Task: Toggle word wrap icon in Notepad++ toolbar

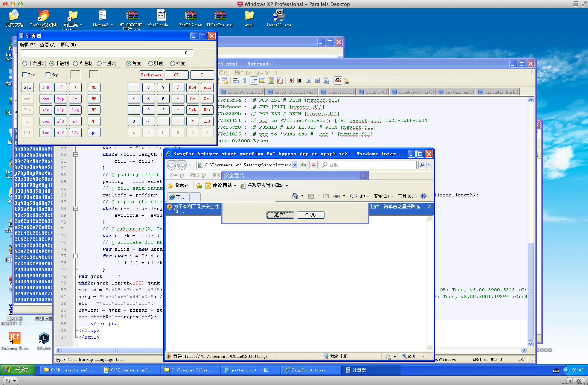Action: 236,81
